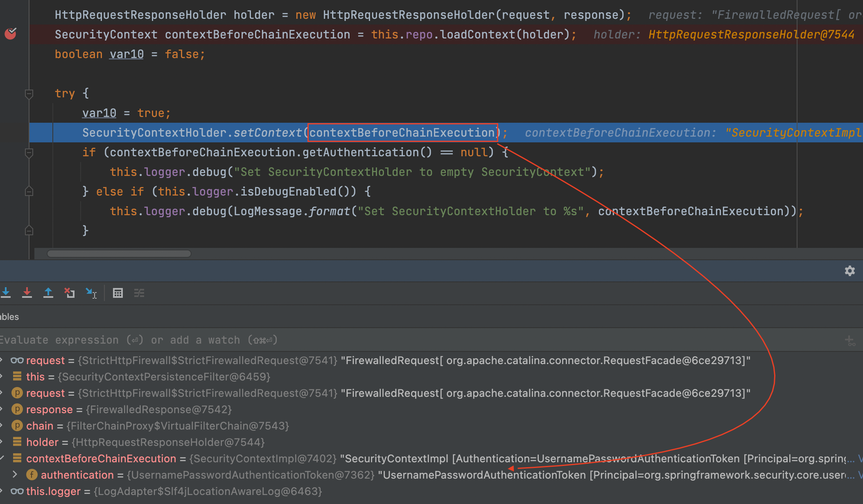Viewport: 863px width, 504px height.
Task: Click the this.logger watch entry
Action: pos(53,491)
